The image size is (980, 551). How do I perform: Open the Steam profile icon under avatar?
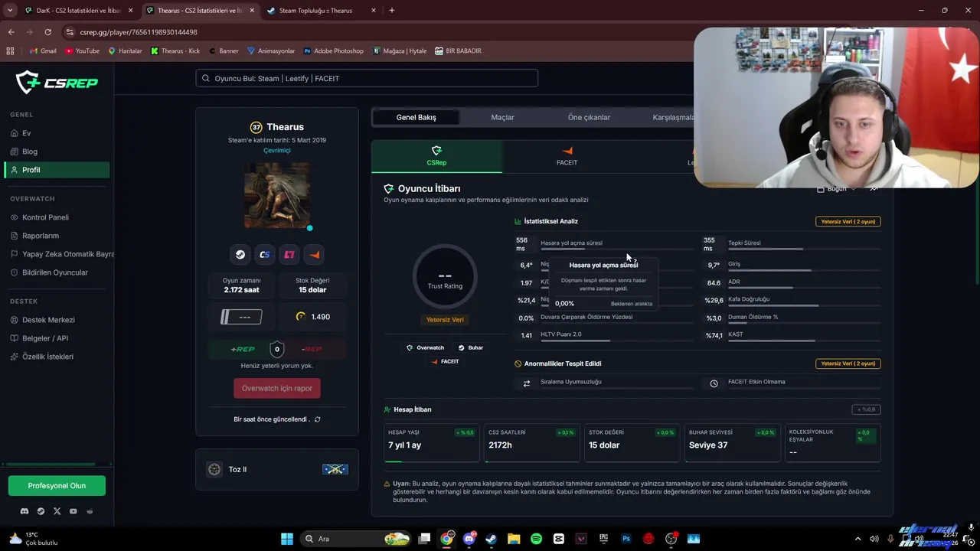[240, 255]
